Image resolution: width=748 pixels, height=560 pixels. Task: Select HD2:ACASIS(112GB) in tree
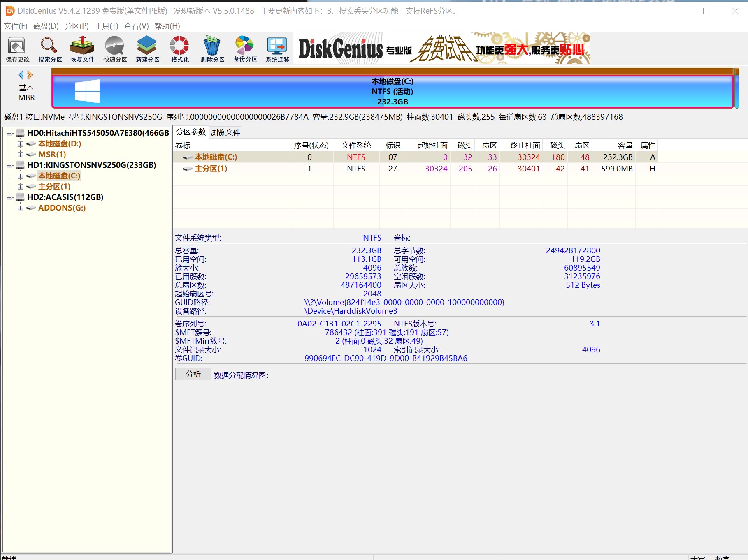click(x=65, y=197)
